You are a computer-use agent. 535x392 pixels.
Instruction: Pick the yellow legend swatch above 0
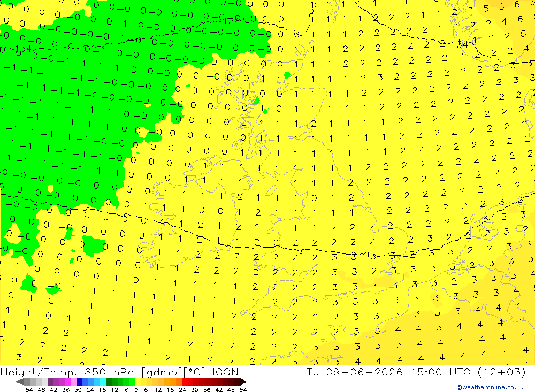pyautogui.click(x=138, y=382)
